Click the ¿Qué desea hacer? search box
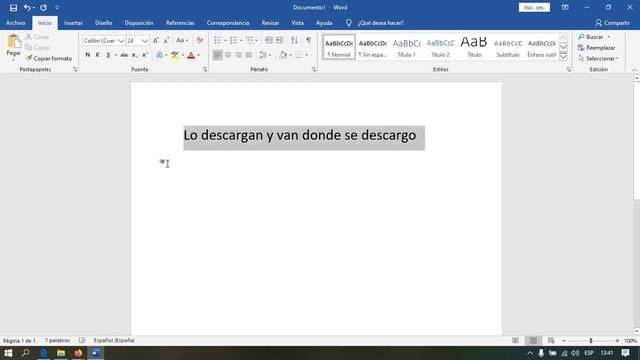 (x=380, y=23)
